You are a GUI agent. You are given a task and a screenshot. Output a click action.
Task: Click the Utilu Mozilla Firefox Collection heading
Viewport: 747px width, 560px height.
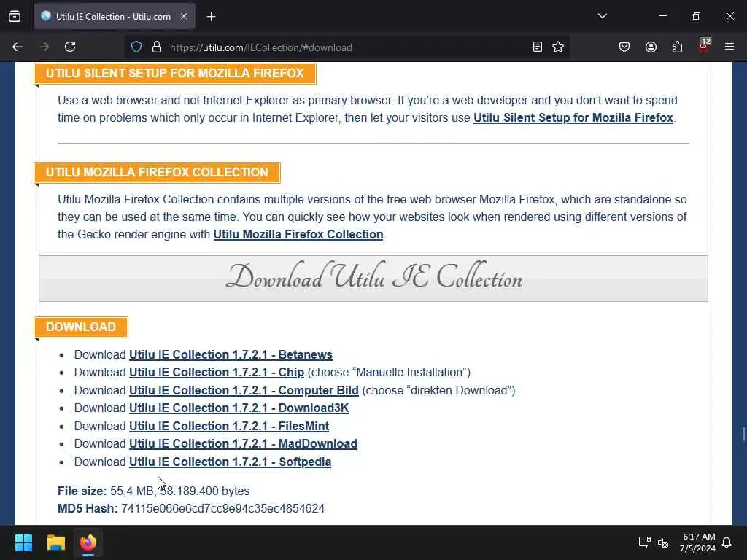(x=158, y=172)
